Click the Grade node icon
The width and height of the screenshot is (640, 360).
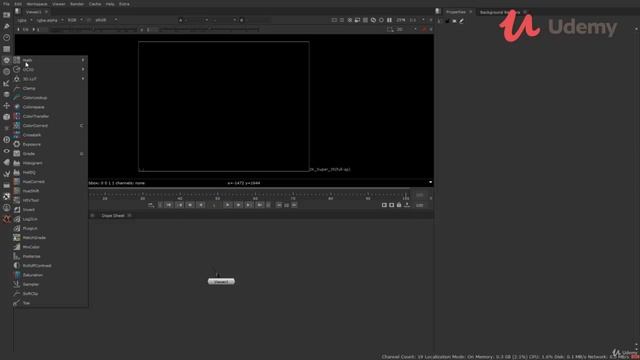(x=17, y=153)
